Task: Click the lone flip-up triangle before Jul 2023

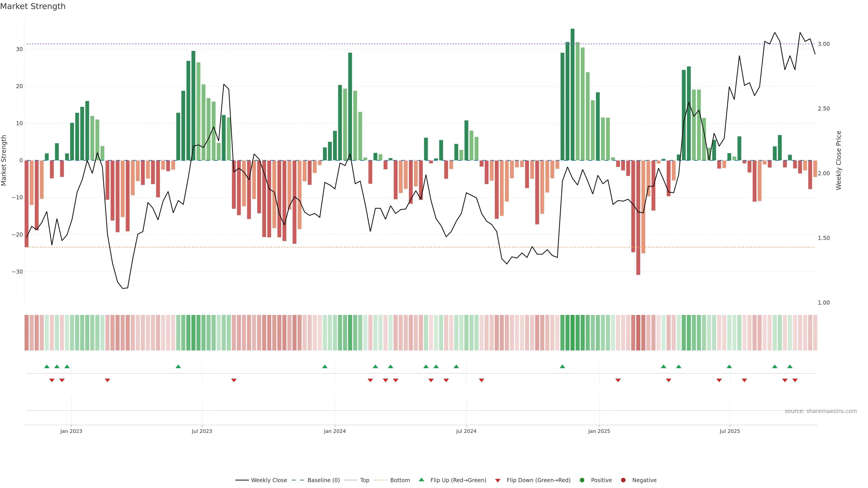Action: (x=178, y=366)
